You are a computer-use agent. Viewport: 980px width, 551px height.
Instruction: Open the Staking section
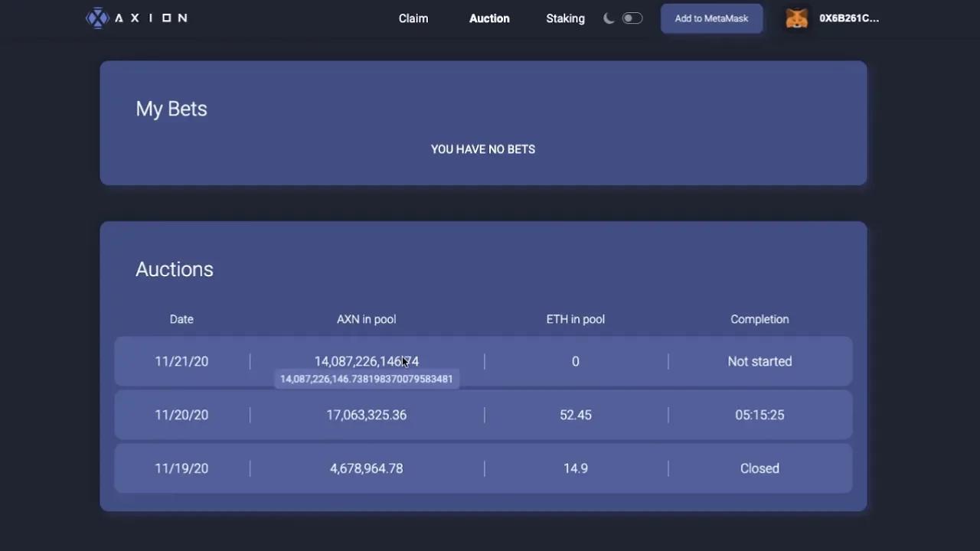point(565,18)
